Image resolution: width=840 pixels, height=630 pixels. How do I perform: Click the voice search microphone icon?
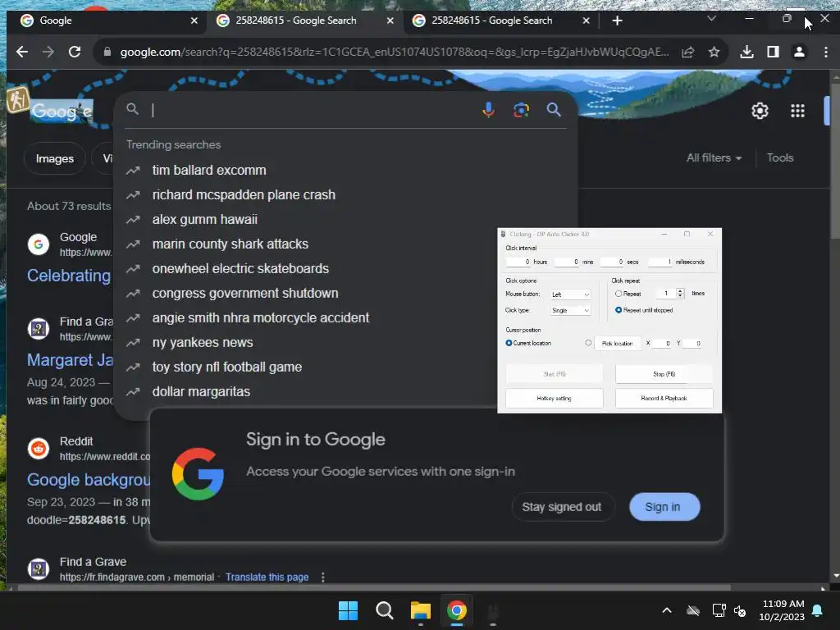pyautogui.click(x=488, y=110)
